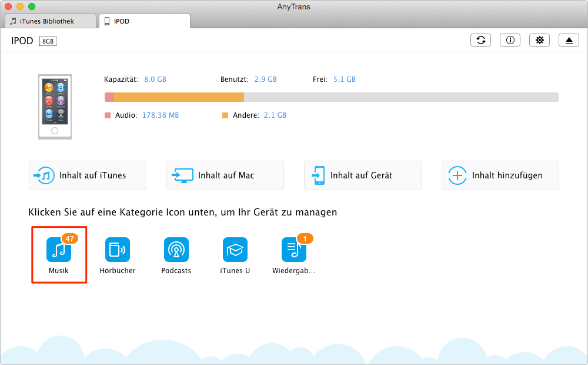
Task: Click the orange Andere segment of storage bar
Action: point(179,97)
